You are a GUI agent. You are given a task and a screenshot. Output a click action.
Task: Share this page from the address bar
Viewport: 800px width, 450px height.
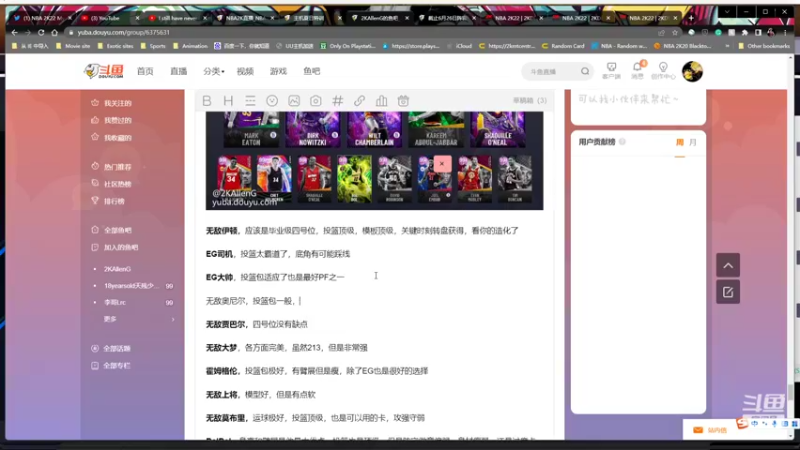[662, 32]
